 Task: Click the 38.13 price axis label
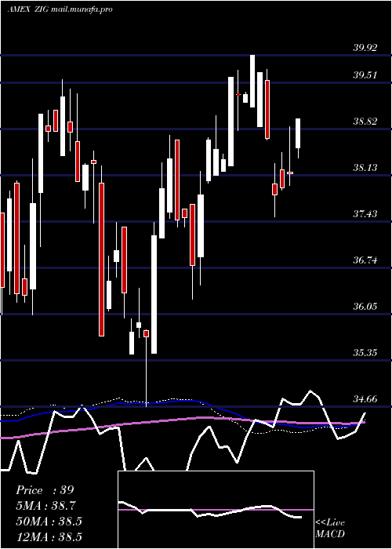(365, 167)
